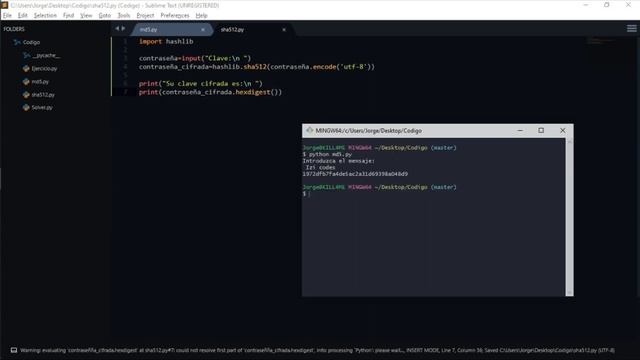This screenshot has height=360, width=640.
Task: Click the minimap preview in the editor
Action: [601, 41]
